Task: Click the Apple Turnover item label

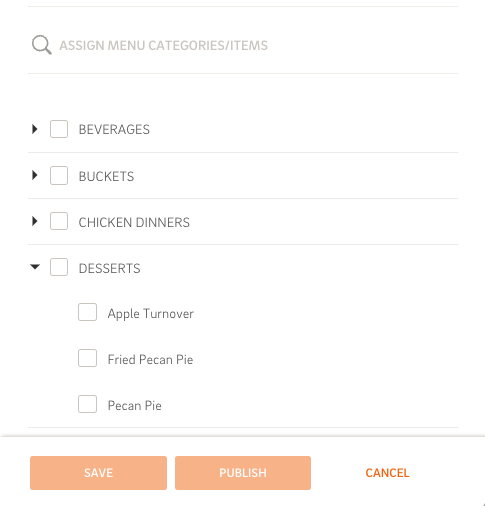Action: tap(151, 314)
